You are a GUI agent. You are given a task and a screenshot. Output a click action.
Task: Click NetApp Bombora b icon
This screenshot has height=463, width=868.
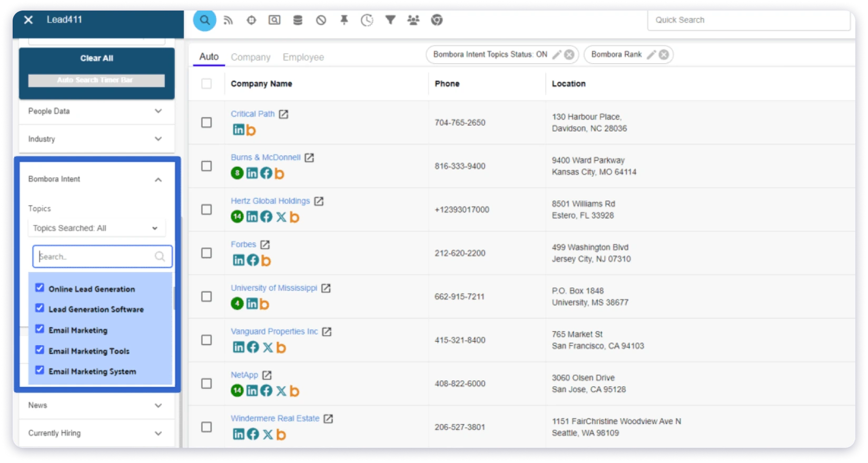click(x=294, y=391)
